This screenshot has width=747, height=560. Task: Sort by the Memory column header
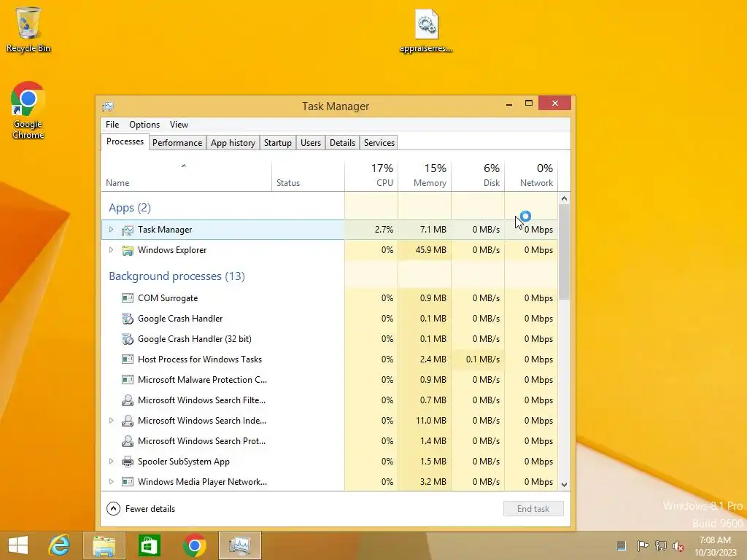coord(425,175)
